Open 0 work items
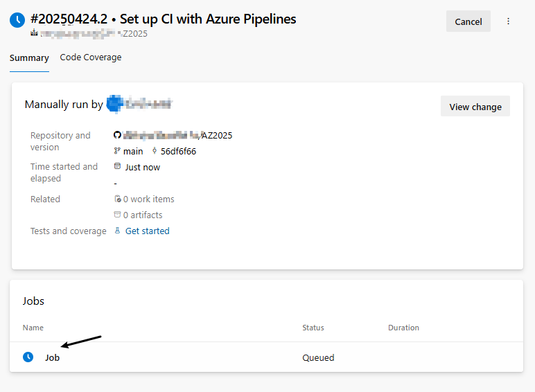Screen dimensions: 535x392 pyautogui.click(x=149, y=199)
